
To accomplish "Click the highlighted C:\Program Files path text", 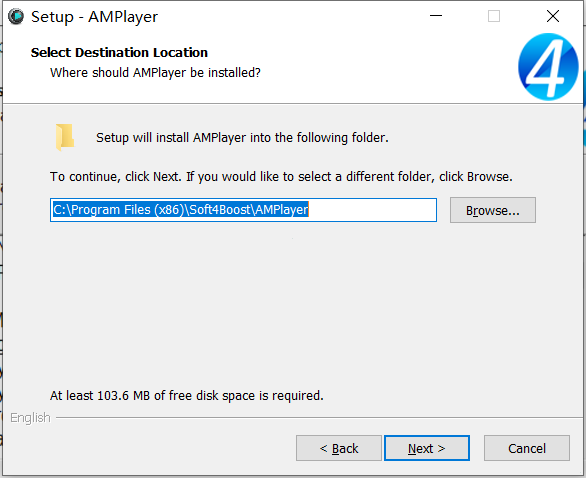I will click(181, 210).
